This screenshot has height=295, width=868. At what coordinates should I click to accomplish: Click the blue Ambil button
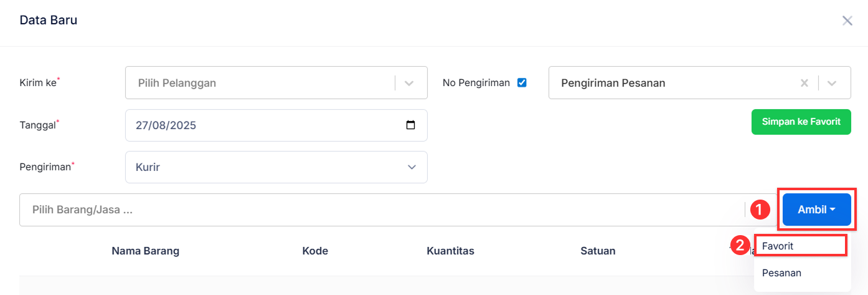click(x=816, y=210)
